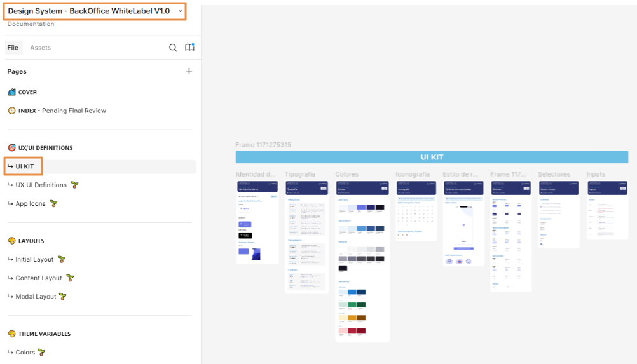Click the search icon in the file panel
This screenshot has height=364, width=637.
pyautogui.click(x=173, y=48)
